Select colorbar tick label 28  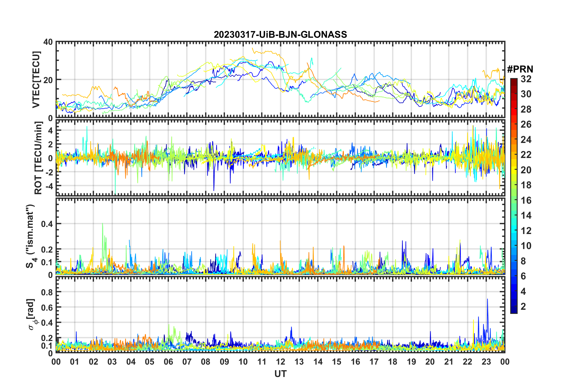click(526, 109)
